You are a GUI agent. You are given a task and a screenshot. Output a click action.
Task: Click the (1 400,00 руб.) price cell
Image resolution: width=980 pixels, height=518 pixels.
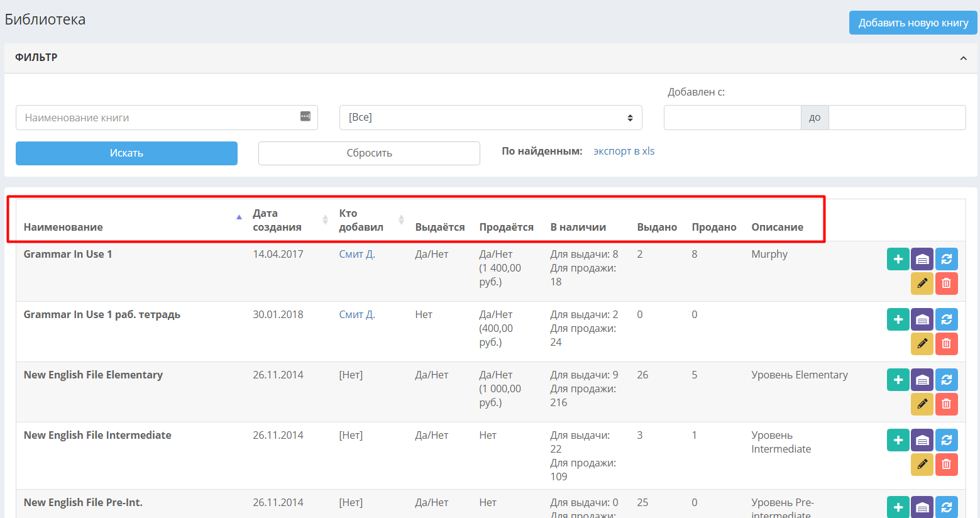click(x=500, y=275)
